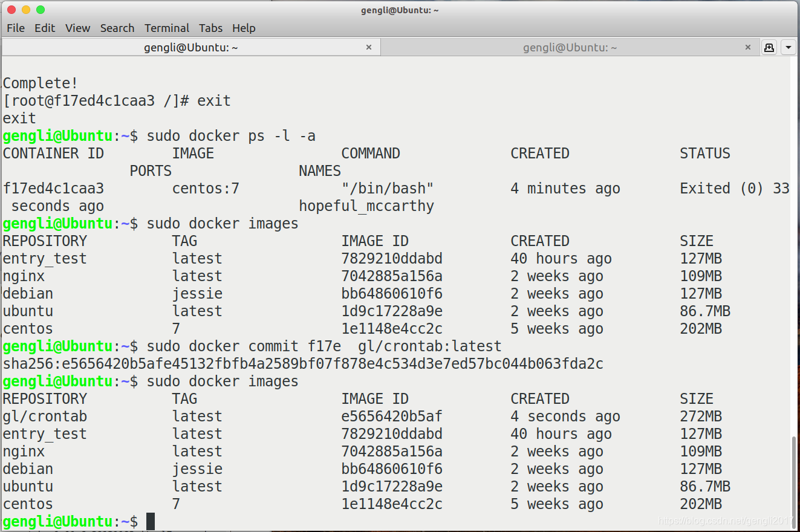The height and width of the screenshot is (532, 800).
Task: Open the Help menu
Action: click(x=244, y=28)
